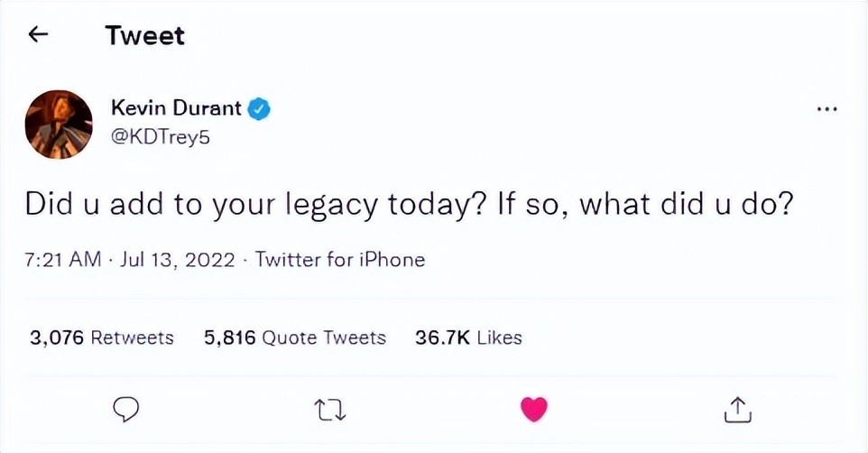Image resolution: width=868 pixels, height=453 pixels.
Task: Unlike the tweet with the pink heart
Action: [533, 410]
